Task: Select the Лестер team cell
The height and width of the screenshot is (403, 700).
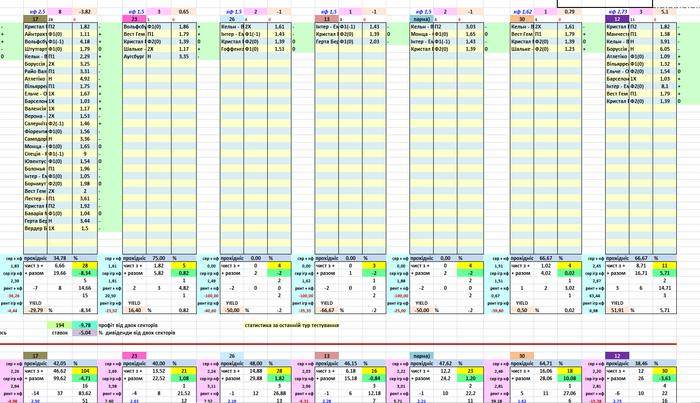Action: point(35,199)
